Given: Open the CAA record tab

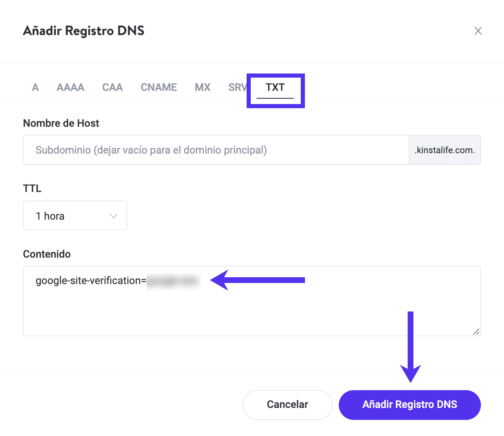Looking at the screenshot, I should tap(112, 88).
